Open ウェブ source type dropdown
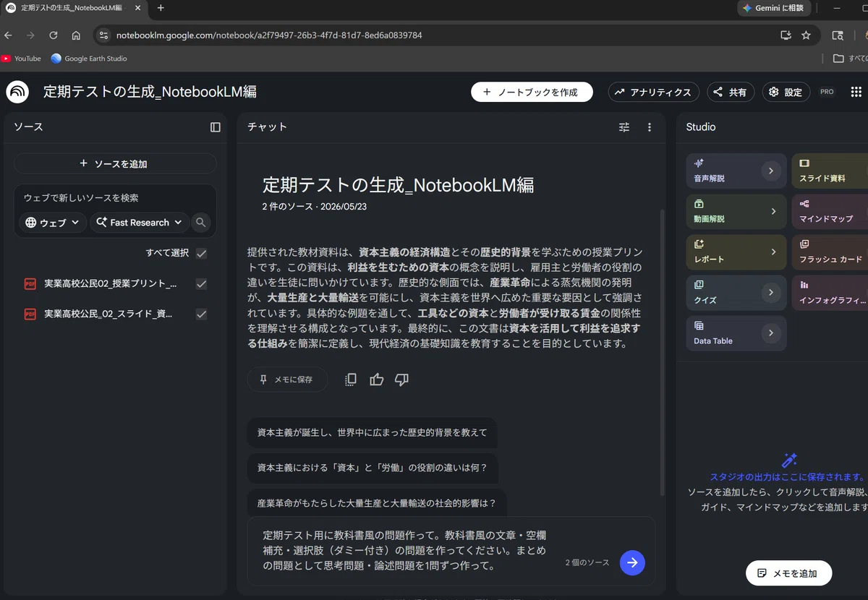 pyautogui.click(x=53, y=223)
